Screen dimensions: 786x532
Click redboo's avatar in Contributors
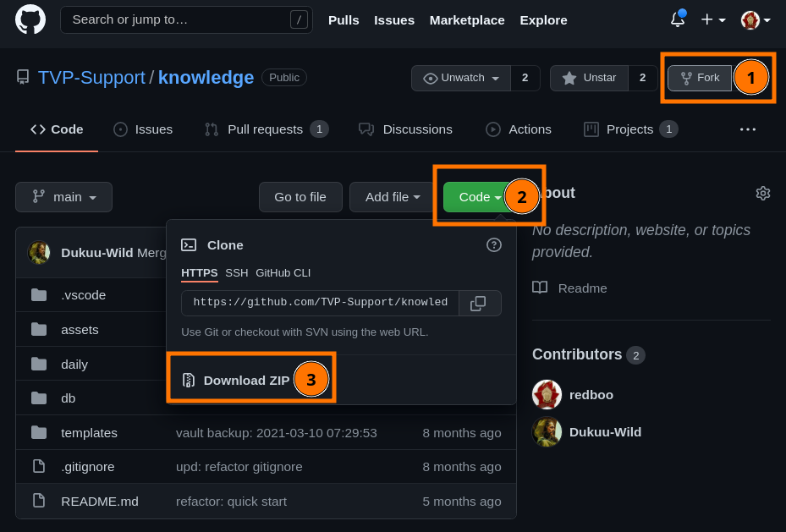[547, 395]
